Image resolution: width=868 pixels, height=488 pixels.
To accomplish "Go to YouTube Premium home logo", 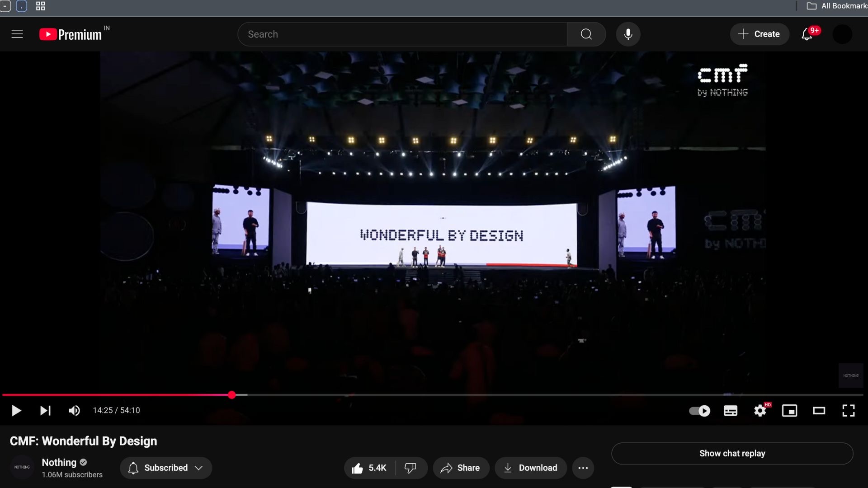I will tap(71, 34).
